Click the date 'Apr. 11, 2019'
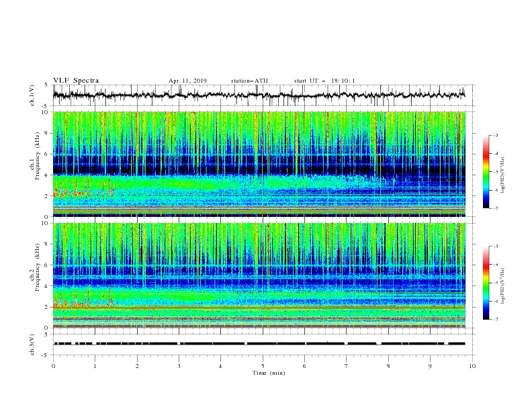The width and height of the screenshot is (532, 411). tap(187, 81)
